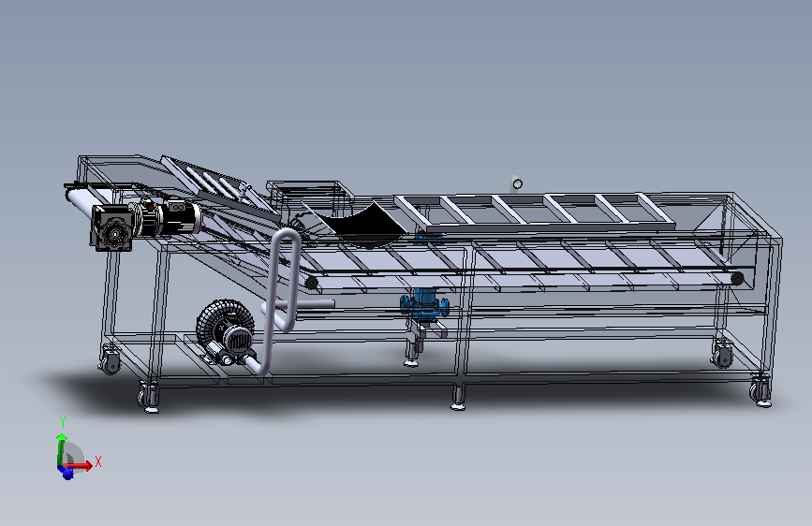Viewport: 812px width, 526px height.
Task: Click the green Y axis arrow of the triad
Action: [61, 448]
